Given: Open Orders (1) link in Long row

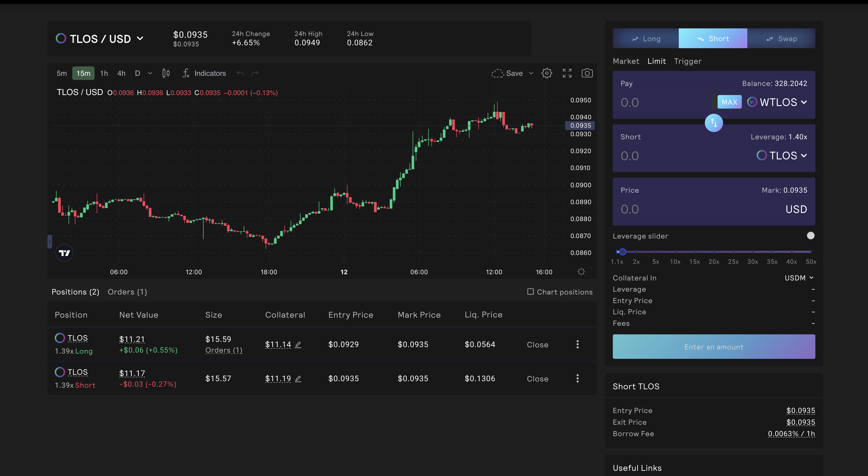Looking at the screenshot, I should coord(224,350).
